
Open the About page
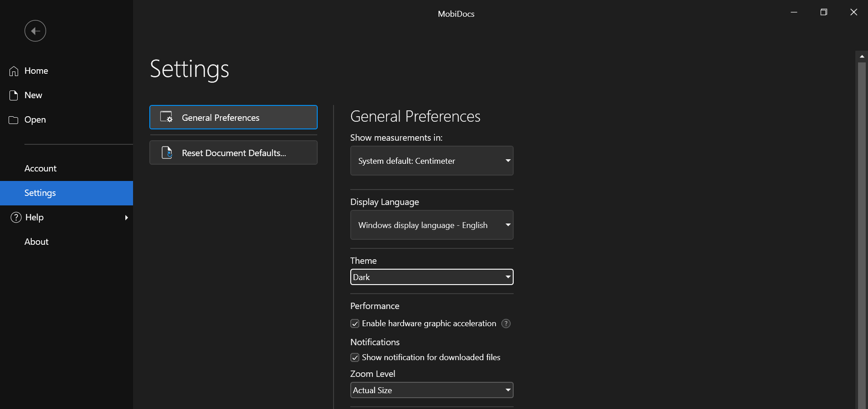coord(67,242)
